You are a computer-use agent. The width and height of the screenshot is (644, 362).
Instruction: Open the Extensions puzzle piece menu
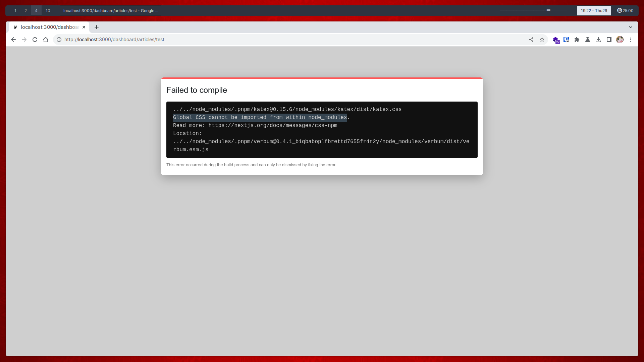(577, 40)
